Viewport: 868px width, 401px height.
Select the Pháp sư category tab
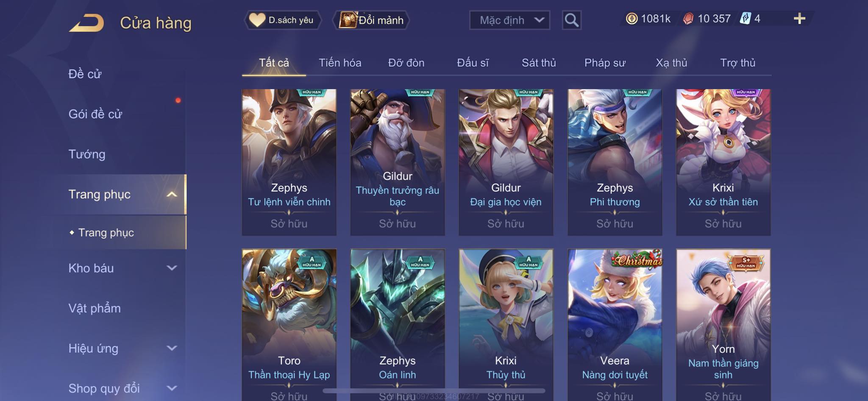point(605,63)
